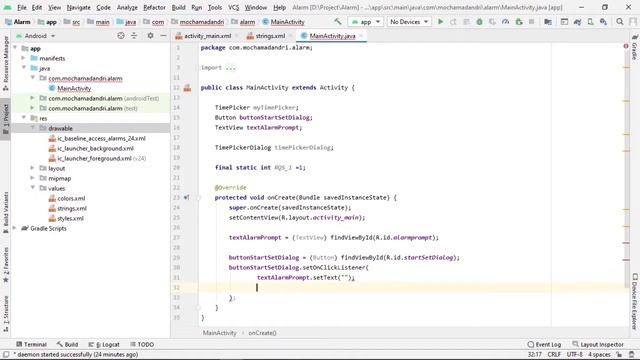
Task: Click the red error indicator above the editor scrollbar
Action: (x=626, y=46)
